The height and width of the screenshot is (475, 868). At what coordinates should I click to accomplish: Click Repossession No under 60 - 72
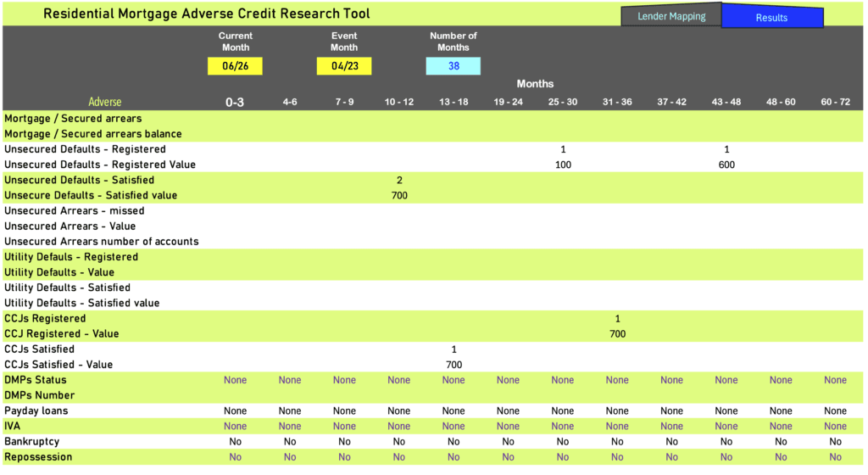835,457
